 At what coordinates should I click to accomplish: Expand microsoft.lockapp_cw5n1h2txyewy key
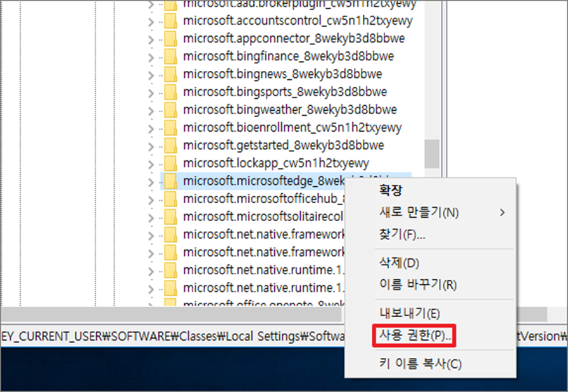[x=151, y=165]
